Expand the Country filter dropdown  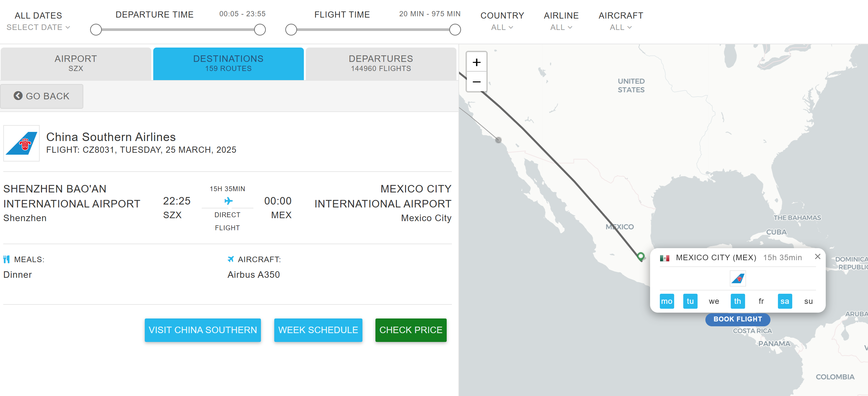(502, 27)
